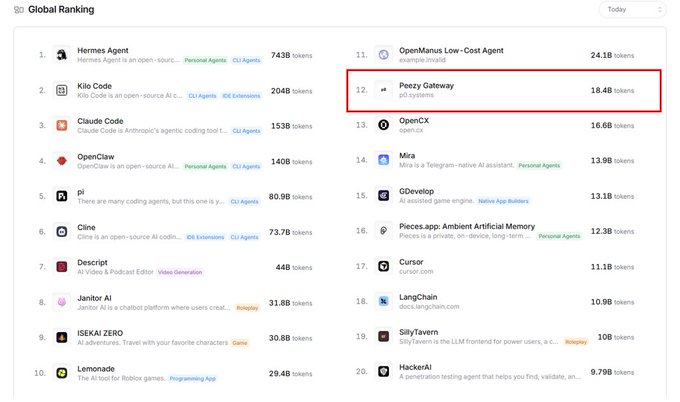Click the 743B tokens value

(x=291, y=56)
